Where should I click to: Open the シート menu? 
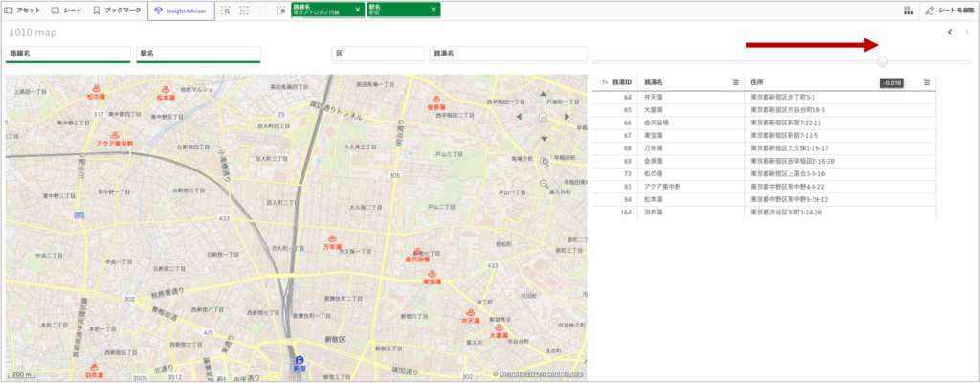[67, 10]
